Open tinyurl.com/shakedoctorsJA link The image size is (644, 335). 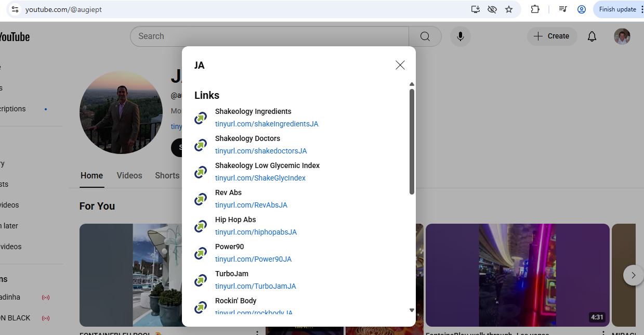[x=261, y=151]
